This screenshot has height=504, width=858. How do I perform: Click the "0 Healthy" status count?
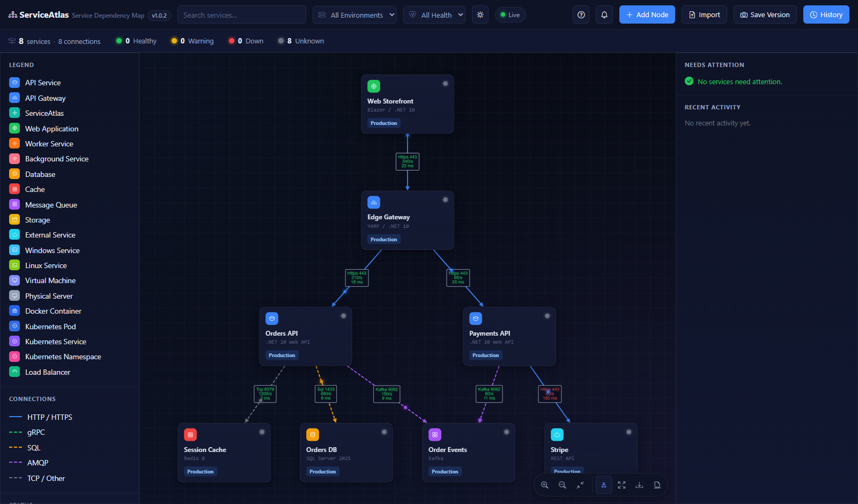coord(136,41)
